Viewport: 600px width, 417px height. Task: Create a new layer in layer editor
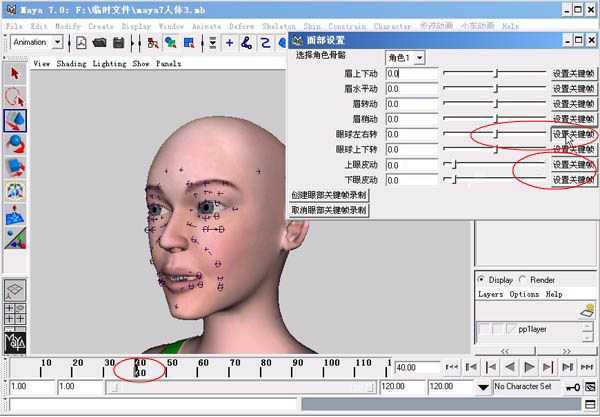click(x=587, y=311)
